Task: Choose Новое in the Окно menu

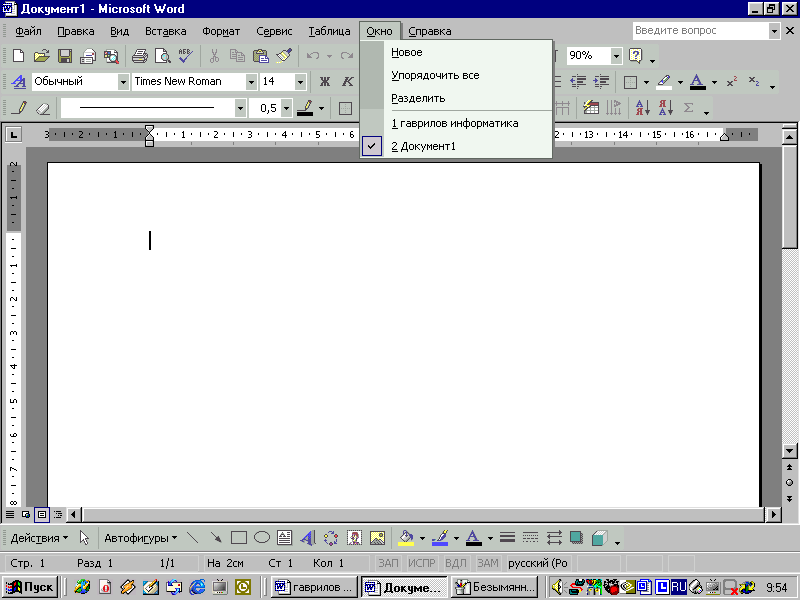Action: coord(456,52)
